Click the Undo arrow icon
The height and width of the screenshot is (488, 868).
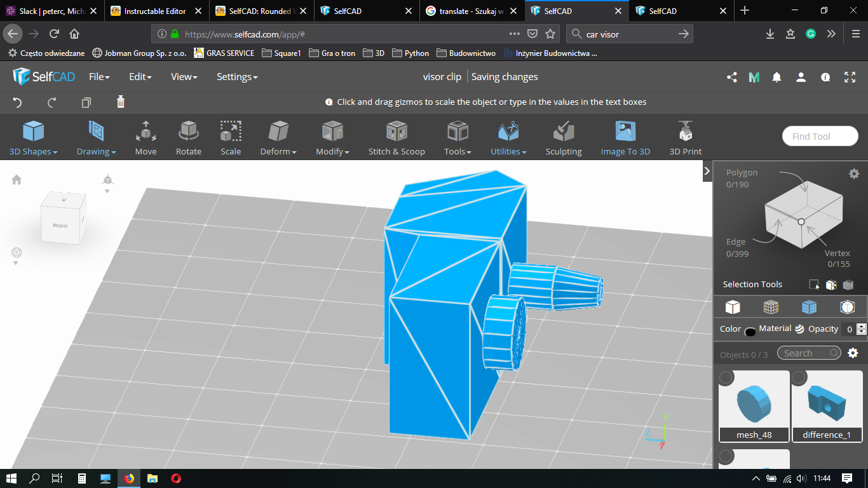pyautogui.click(x=18, y=102)
